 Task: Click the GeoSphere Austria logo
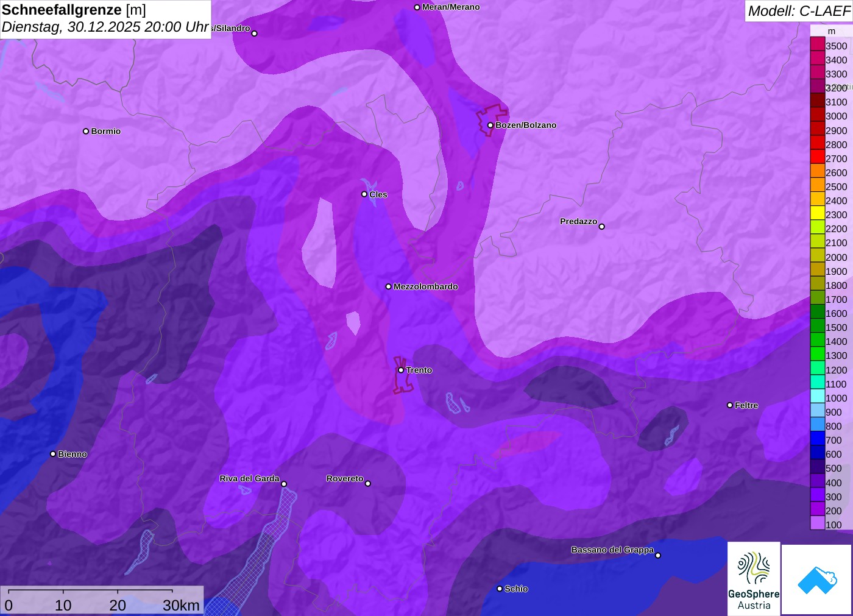pos(754,578)
